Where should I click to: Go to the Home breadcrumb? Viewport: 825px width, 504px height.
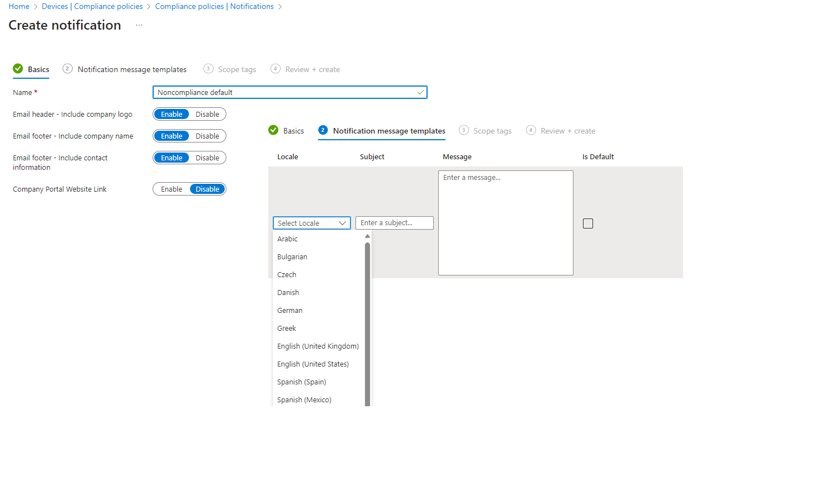19,6
